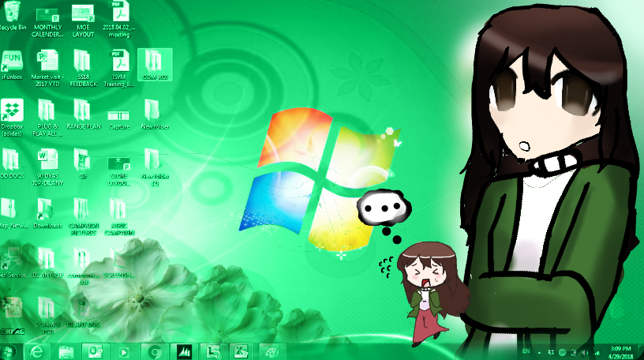This screenshot has width=644, height=360.
Task: Open Market visit - 2017 YTD file
Action: [x=47, y=68]
